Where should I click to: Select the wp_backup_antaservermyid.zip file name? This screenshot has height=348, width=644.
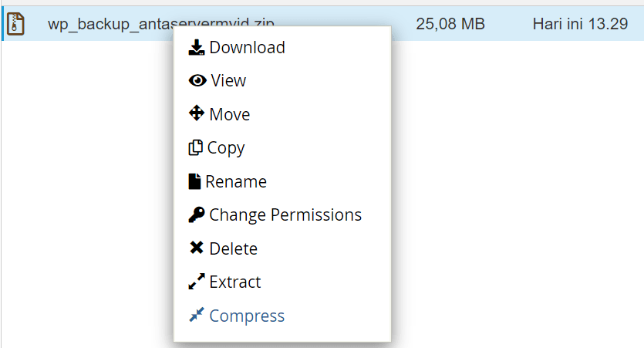pos(160,24)
